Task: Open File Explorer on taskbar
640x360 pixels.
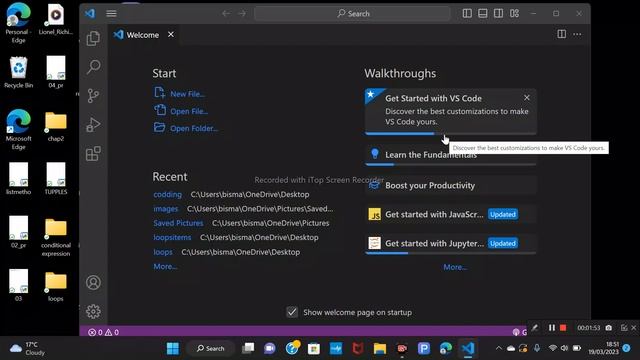Action: (x=380, y=348)
